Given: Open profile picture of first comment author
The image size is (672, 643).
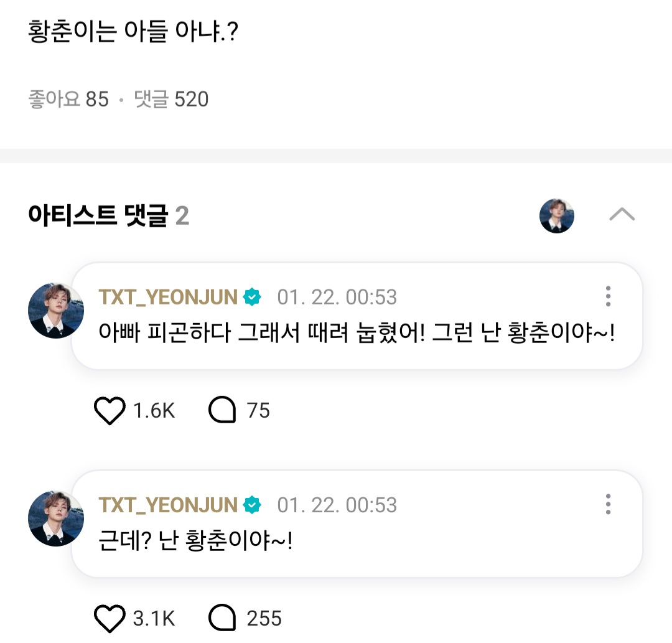Looking at the screenshot, I should coord(56,310).
